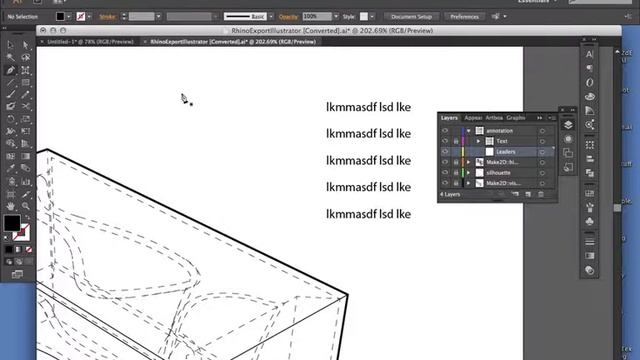The width and height of the screenshot is (640, 360).
Task: Open stroke weight dropdown
Action: point(158,17)
